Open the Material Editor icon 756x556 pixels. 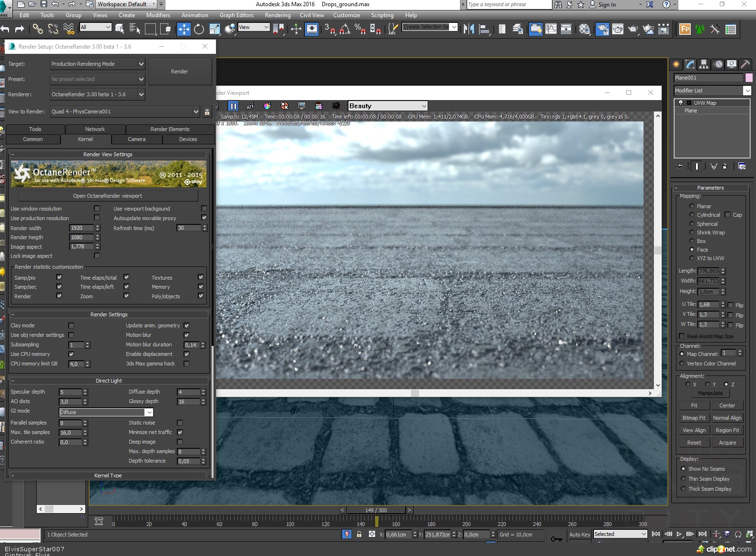(585, 29)
